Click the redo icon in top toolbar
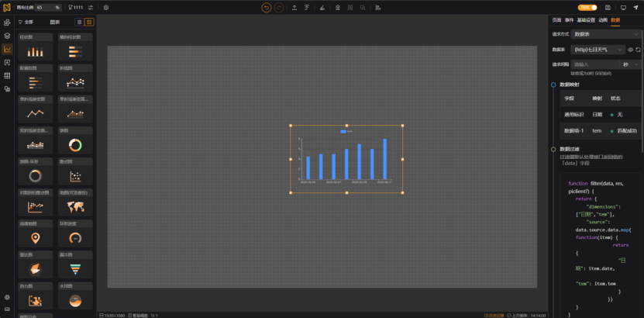 279,8
